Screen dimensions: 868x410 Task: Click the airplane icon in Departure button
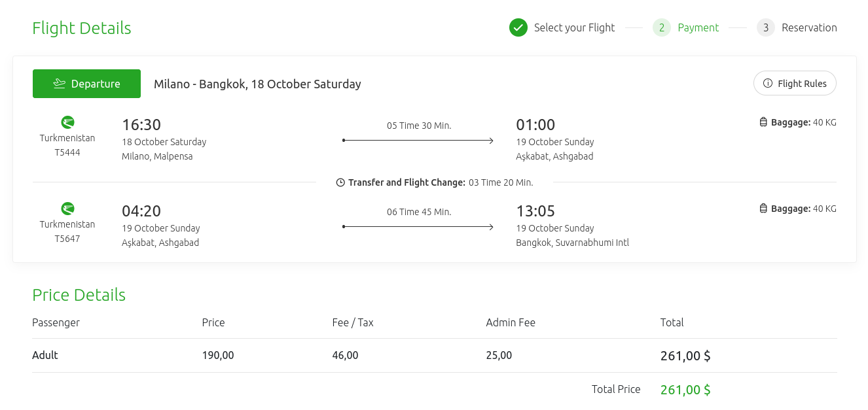[60, 84]
